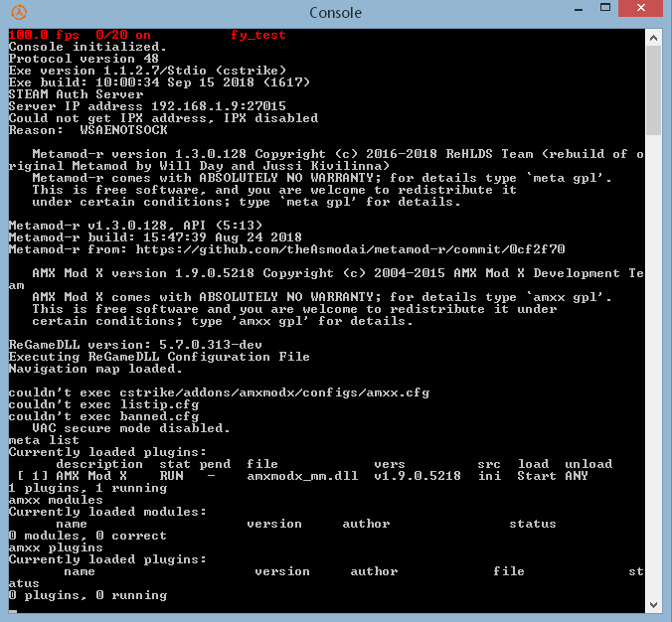This screenshot has width=672, height=622.
Task: Click the "amxx modules" command line
Action: coord(56,500)
